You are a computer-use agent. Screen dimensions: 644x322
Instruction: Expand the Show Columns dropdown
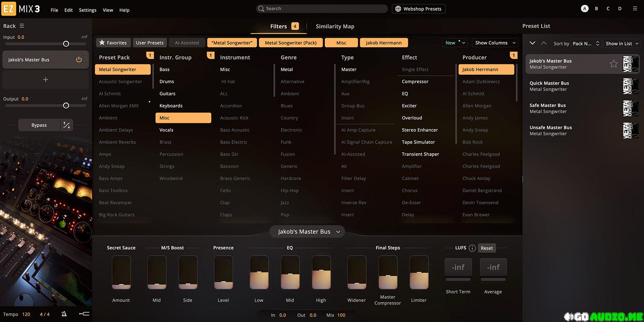tap(495, 43)
